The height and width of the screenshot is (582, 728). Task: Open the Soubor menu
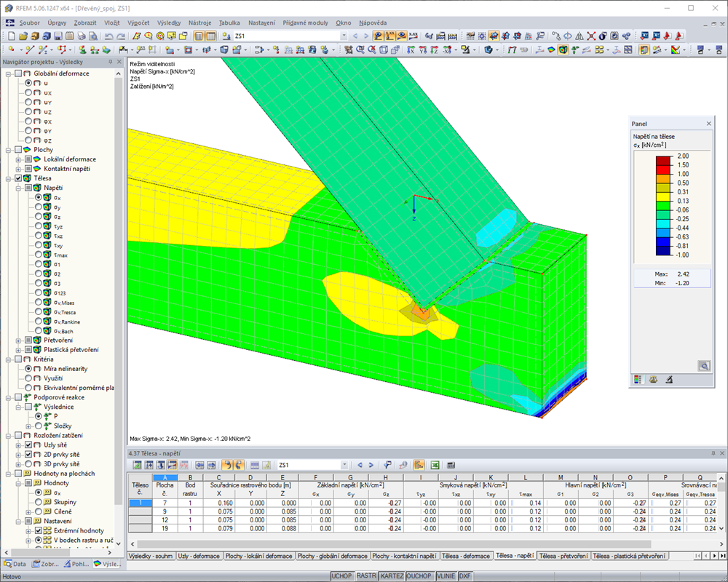click(29, 23)
